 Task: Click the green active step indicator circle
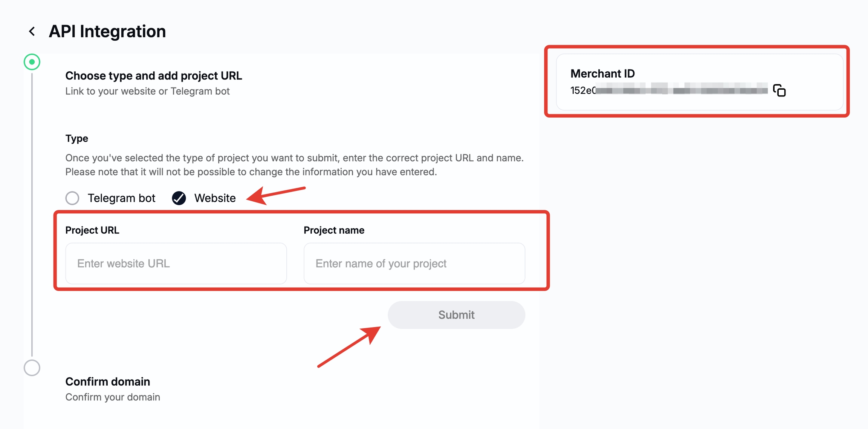(32, 62)
